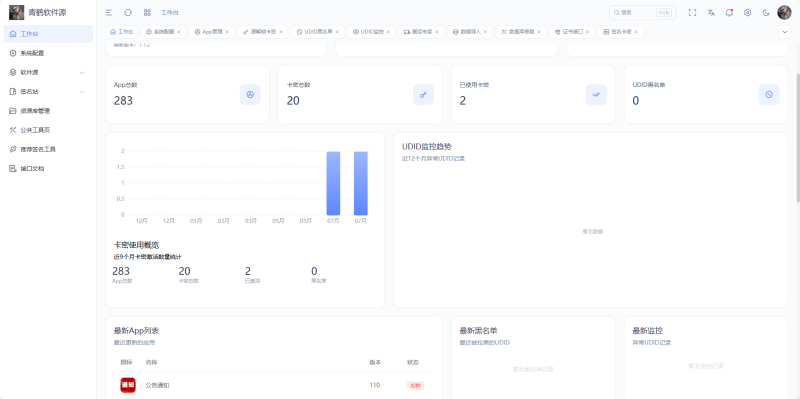Switch to the 系统配置 tab
This screenshot has width=800, height=399.
[163, 32]
